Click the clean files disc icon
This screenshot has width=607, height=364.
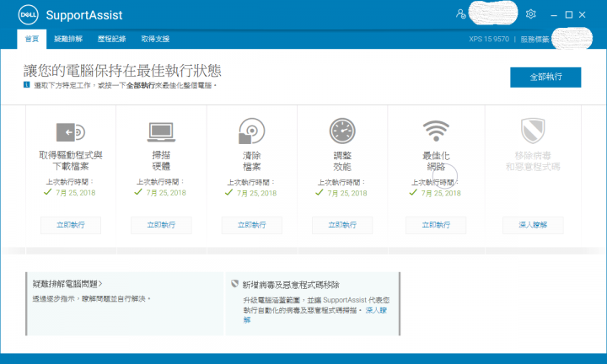(x=251, y=131)
